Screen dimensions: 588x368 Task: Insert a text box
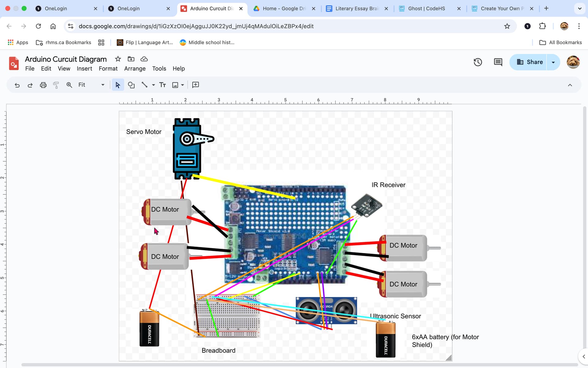[163, 85]
